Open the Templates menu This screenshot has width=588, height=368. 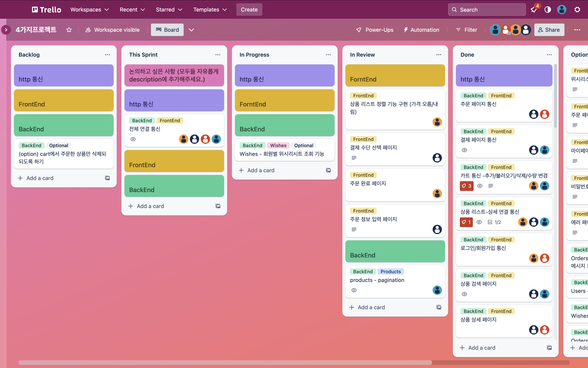click(210, 10)
